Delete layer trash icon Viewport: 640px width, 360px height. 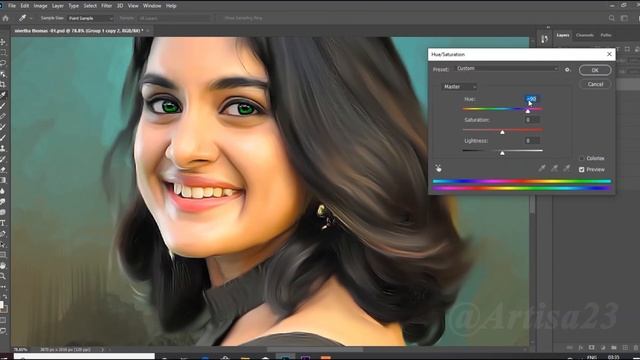(x=636, y=347)
